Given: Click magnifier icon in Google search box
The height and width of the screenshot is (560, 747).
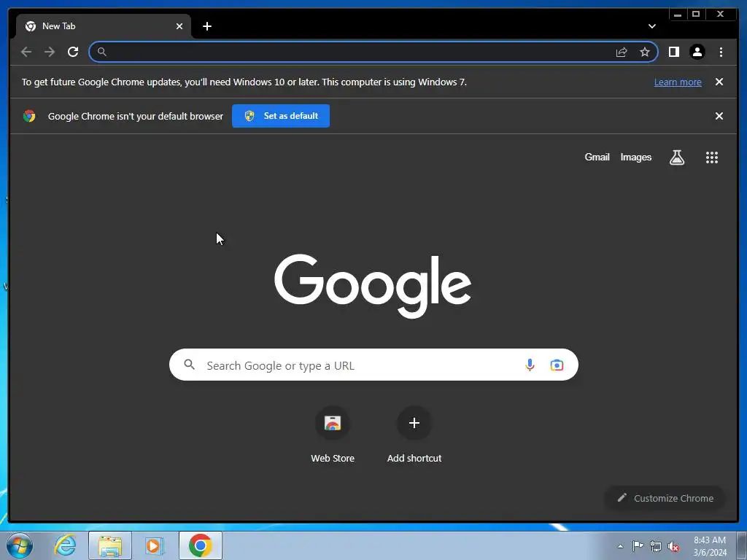Looking at the screenshot, I should (x=189, y=365).
